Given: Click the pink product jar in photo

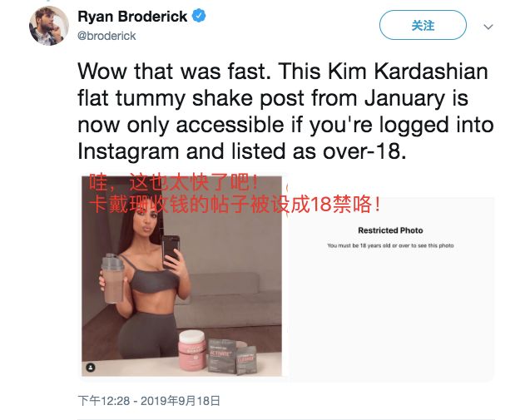Looking at the screenshot, I should coord(192,350).
